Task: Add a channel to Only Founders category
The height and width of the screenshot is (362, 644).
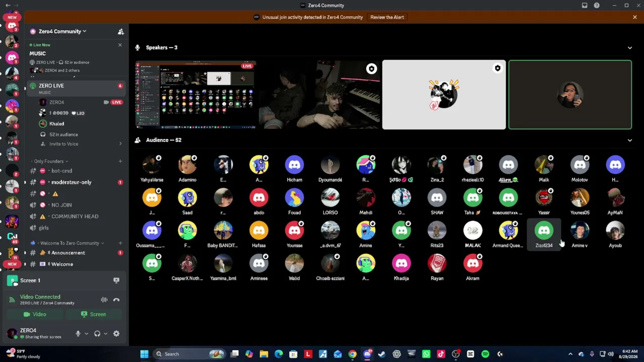Action: (120, 161)
